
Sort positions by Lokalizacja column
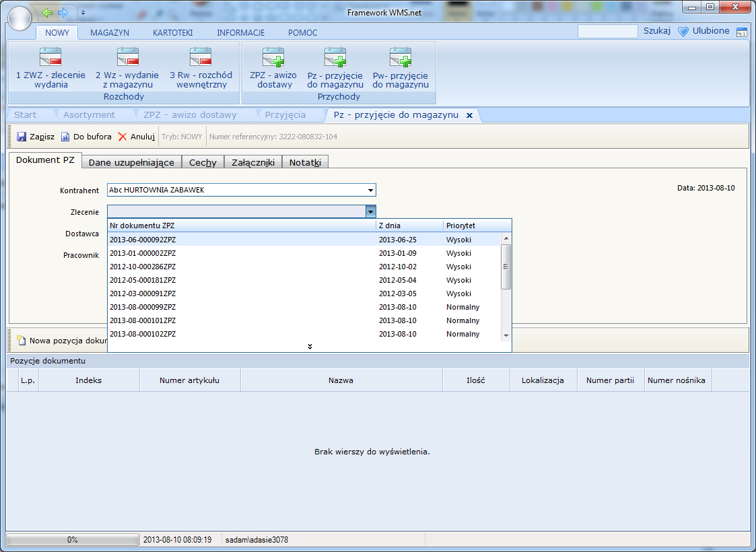[543, 380]
